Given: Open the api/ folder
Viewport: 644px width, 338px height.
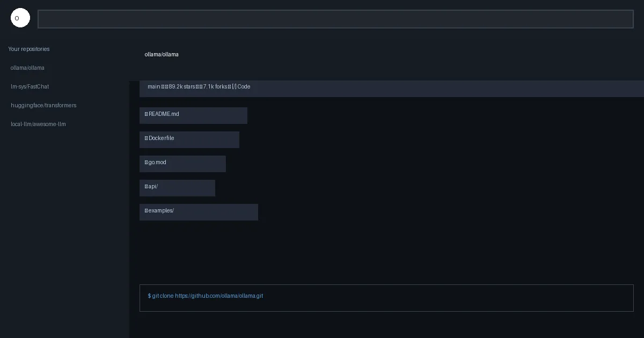Looking at the screenshot, I should pyautogui.click(x=177, y=188).
